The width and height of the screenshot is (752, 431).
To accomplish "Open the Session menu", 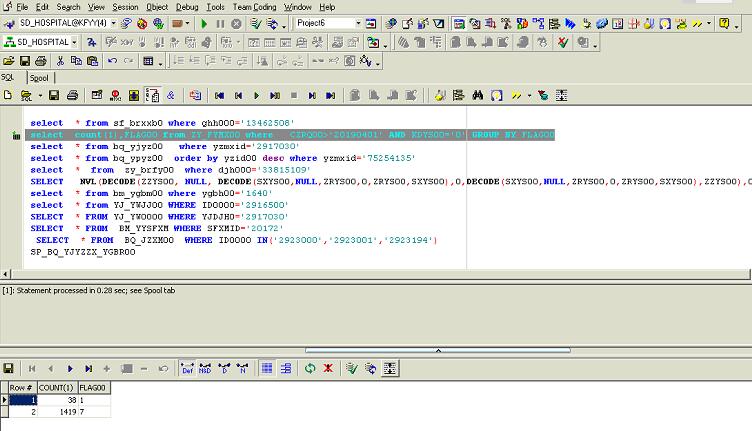I will pyautogui.click(x=124, y=7).
